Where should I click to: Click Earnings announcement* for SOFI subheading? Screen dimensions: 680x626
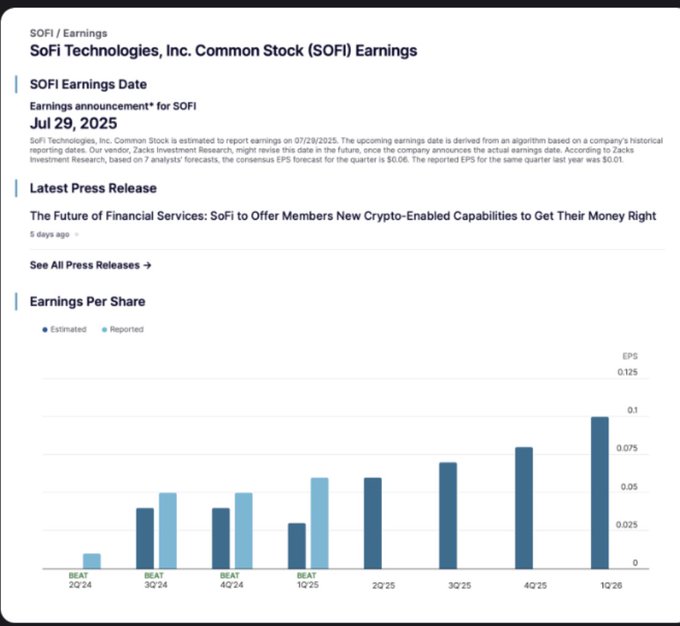point(113,106)
